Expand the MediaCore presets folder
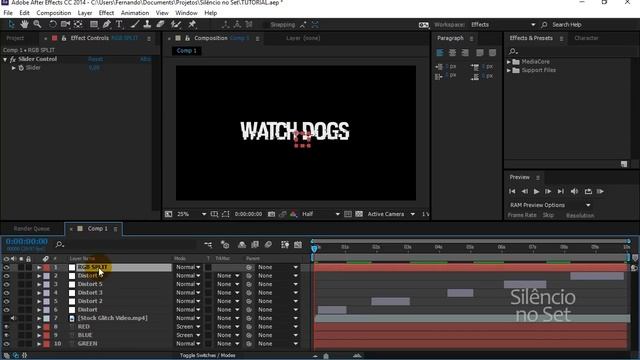Viewport: 640px width, 360px height. (x=509, y=62)
